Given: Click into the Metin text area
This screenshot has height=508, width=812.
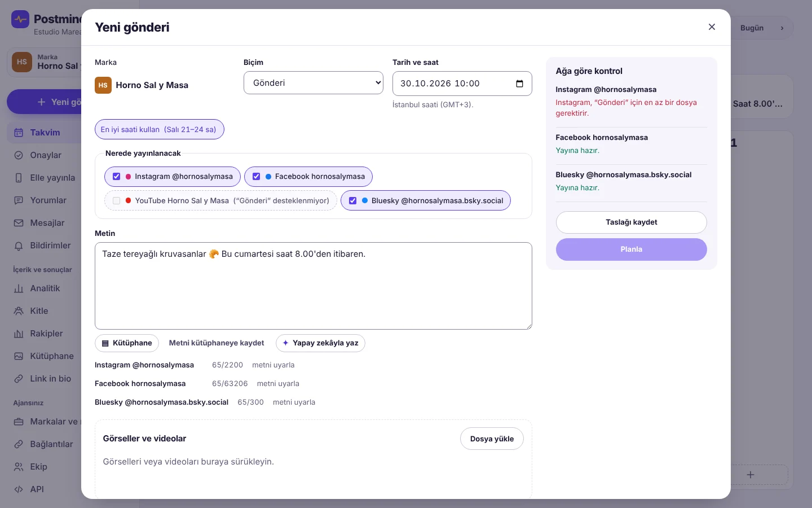Looking at the screenshot, I should [x=314, y=286].
